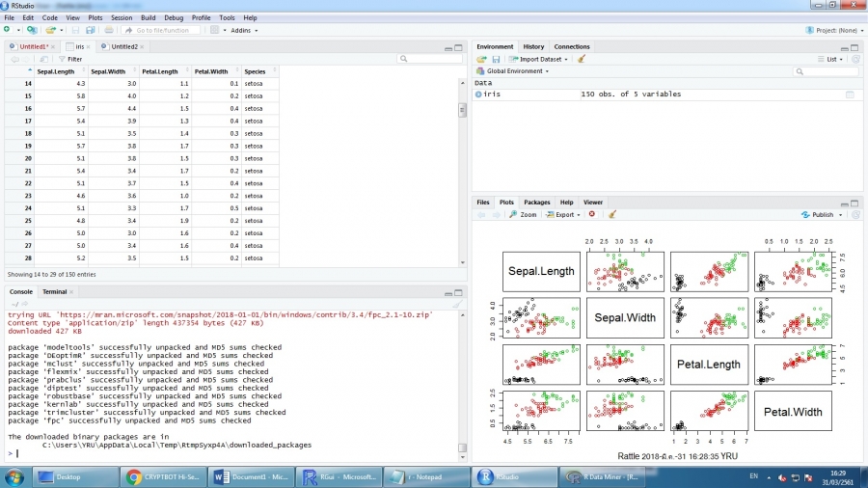Switch to the Connections tab

click(572, 47)
